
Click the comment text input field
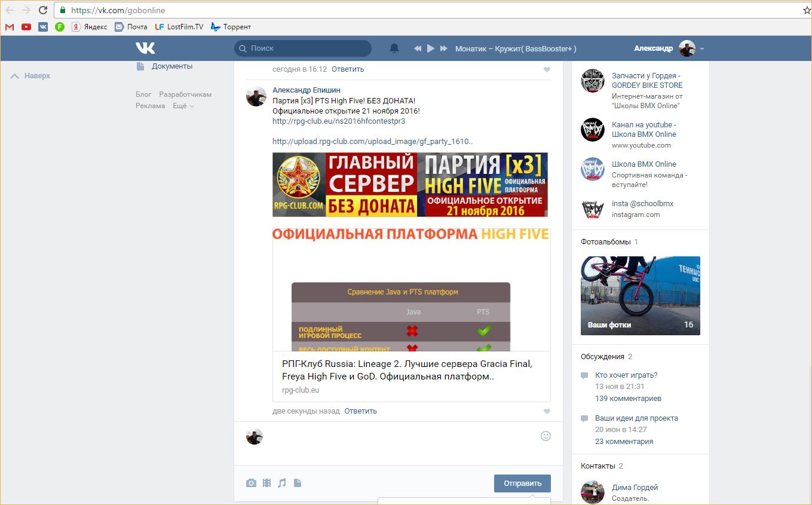pyautogui.click(x=402, y=436)
